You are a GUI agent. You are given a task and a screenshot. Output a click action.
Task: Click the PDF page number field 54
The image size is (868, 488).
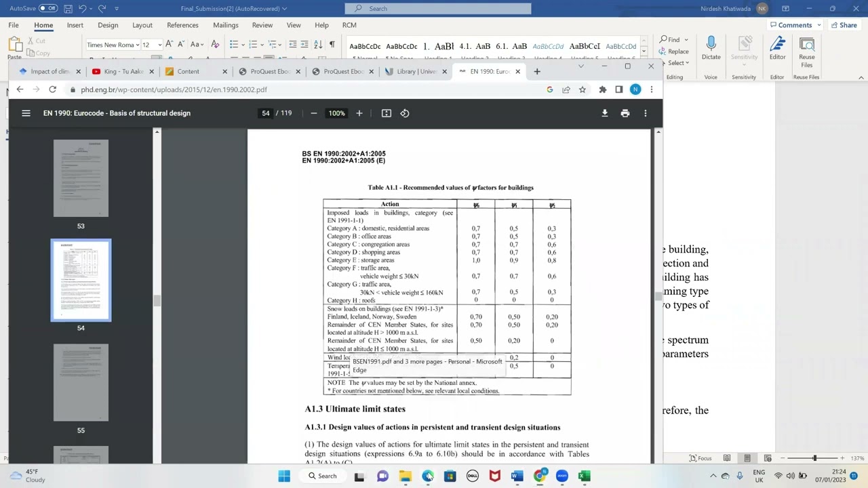(266, 113)
